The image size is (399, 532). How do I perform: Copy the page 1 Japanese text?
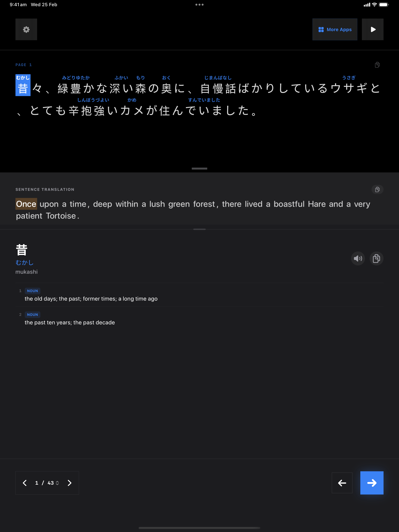[x=377, y=65]
